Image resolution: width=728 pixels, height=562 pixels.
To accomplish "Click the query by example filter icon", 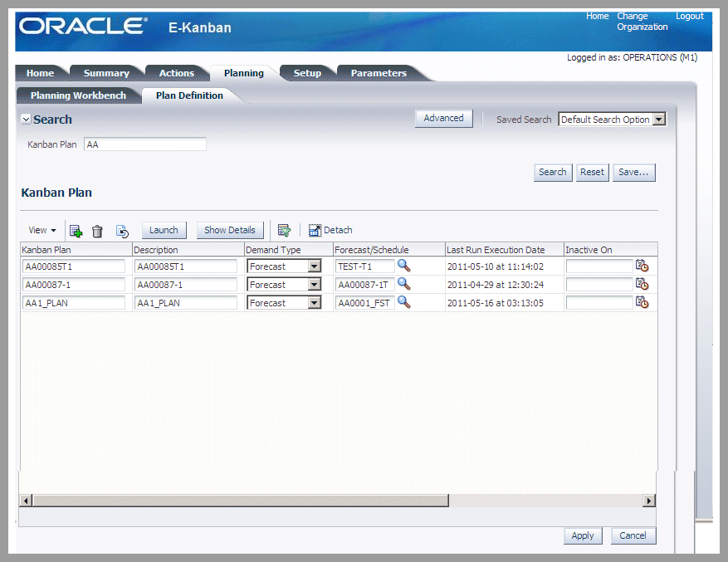I will 284,230.
